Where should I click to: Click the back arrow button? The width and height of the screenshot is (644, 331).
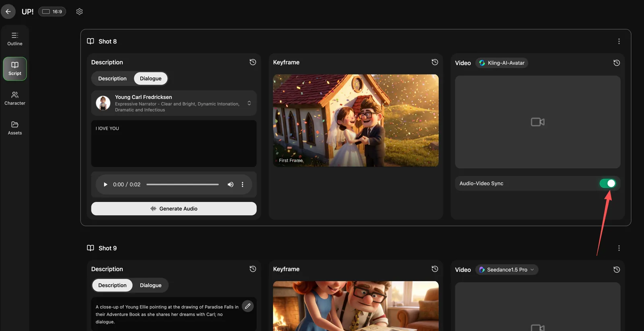point(8,12)
